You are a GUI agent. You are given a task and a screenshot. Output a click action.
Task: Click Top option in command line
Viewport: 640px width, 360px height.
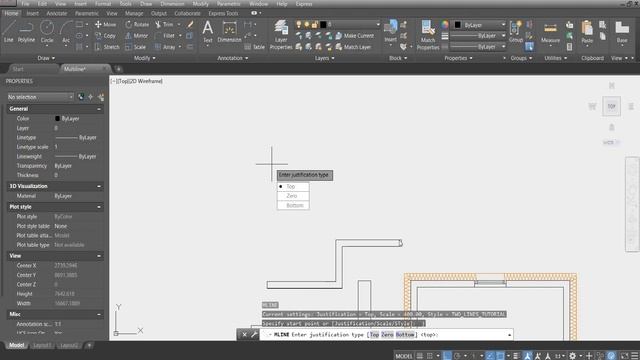pyautogui.click(x=374, y=335)
